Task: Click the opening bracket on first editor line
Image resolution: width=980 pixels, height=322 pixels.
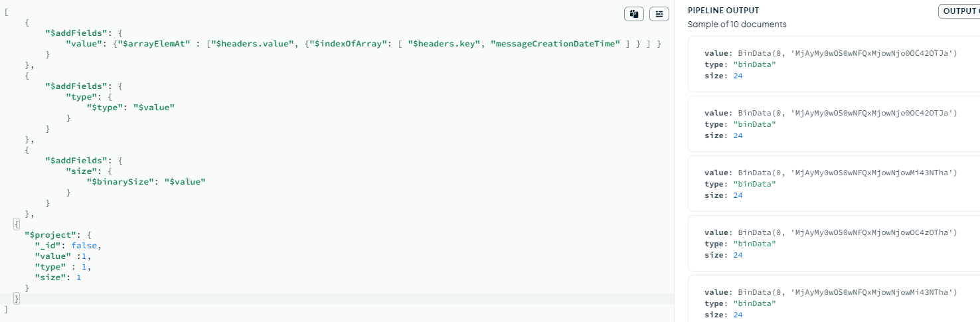Action: (x=6, y=12)
